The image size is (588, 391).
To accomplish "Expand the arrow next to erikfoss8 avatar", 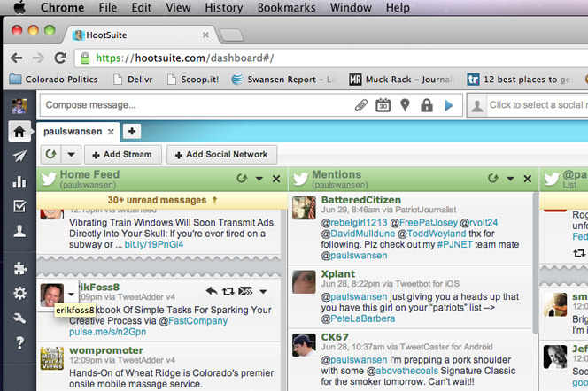I will (71, 294).
